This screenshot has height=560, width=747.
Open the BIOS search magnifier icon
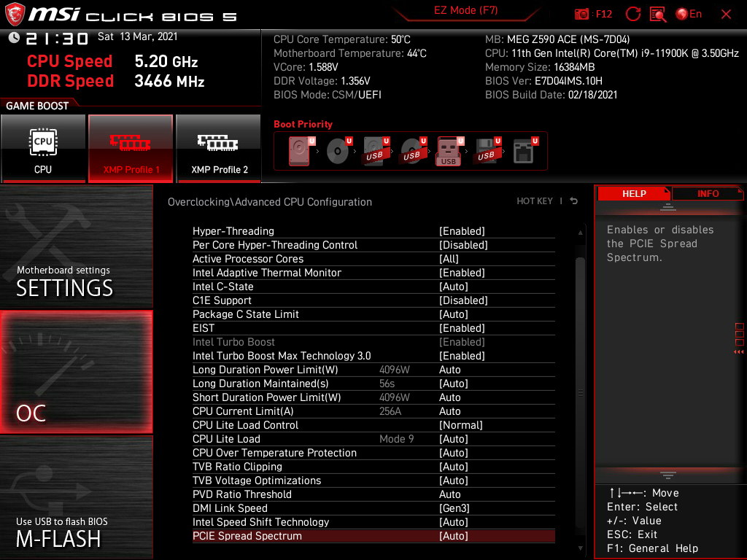[658, 14]
